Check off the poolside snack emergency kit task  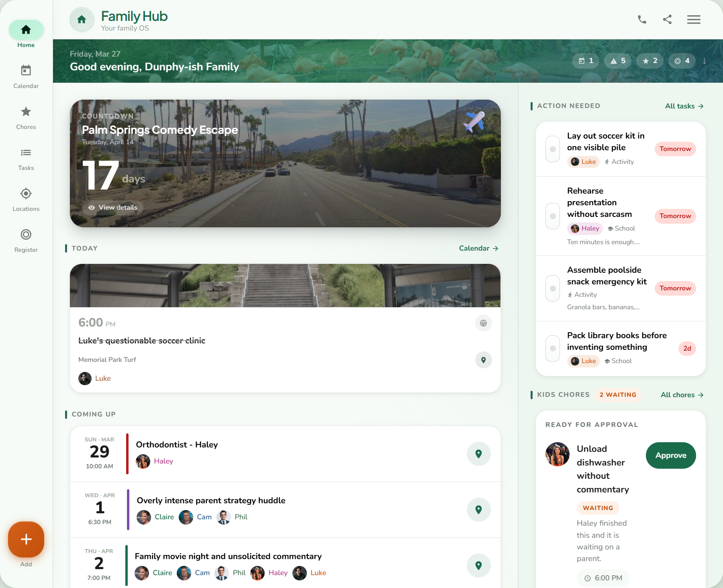tap(552, 288)
